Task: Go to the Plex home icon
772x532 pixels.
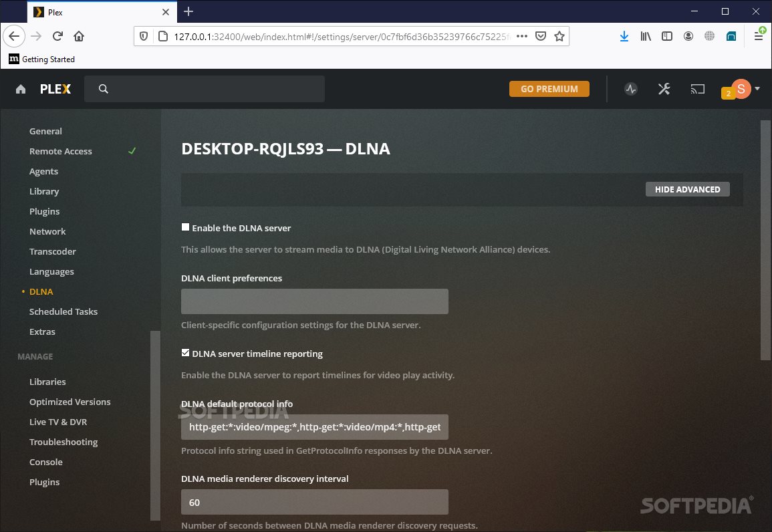Action: (x=20, y=89)
